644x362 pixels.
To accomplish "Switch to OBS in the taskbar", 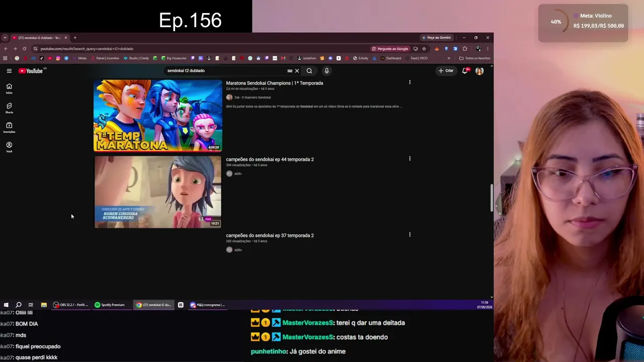I will (70, 305).
